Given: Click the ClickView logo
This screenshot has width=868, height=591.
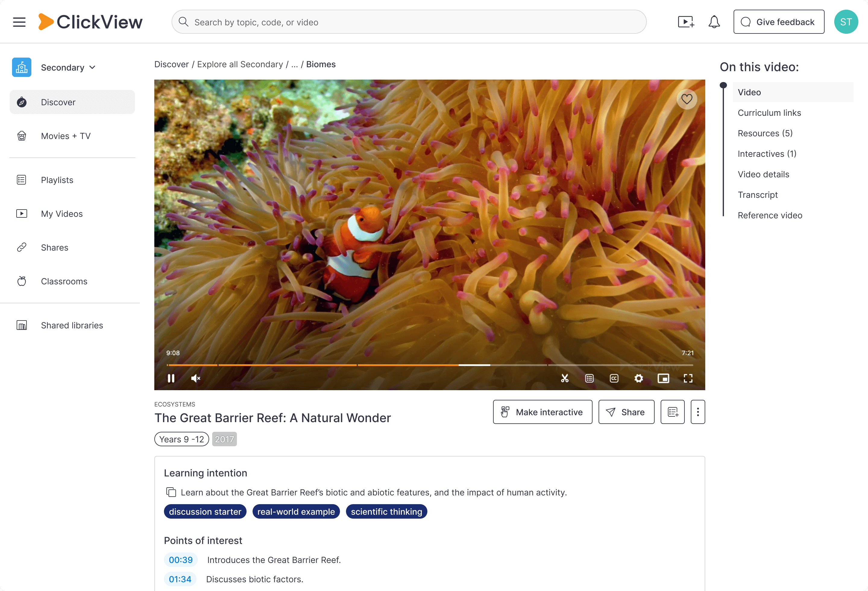Looking at the screenshot, I should [x=90, y=22].
